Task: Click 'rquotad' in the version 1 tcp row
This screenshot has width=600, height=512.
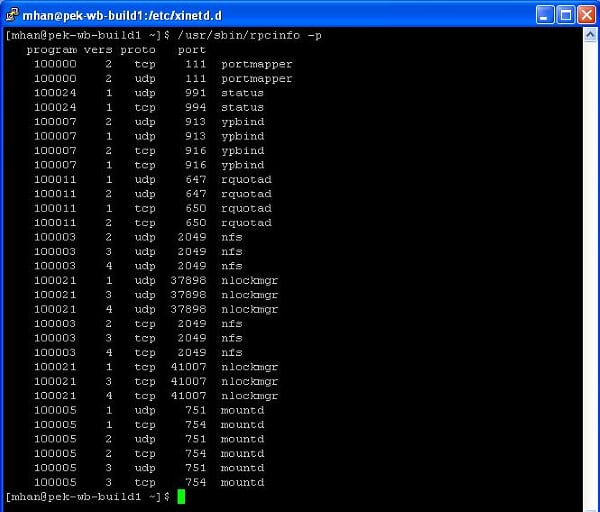Action: point(246,209)
